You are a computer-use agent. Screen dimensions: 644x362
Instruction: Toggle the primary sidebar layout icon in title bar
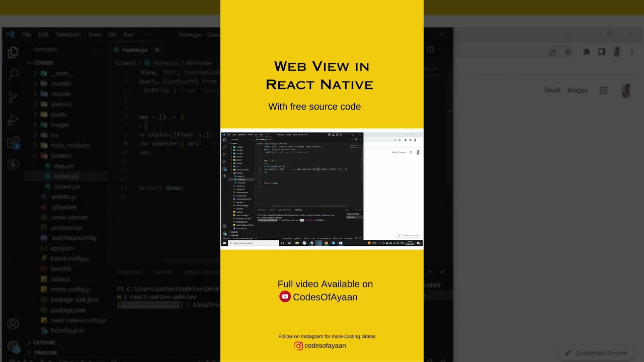330,135
